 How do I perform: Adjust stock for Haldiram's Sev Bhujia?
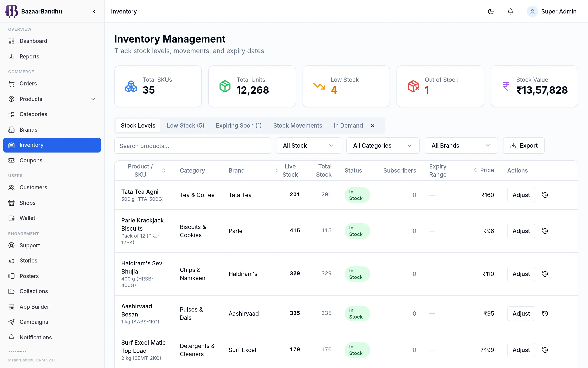pos(521,274)
